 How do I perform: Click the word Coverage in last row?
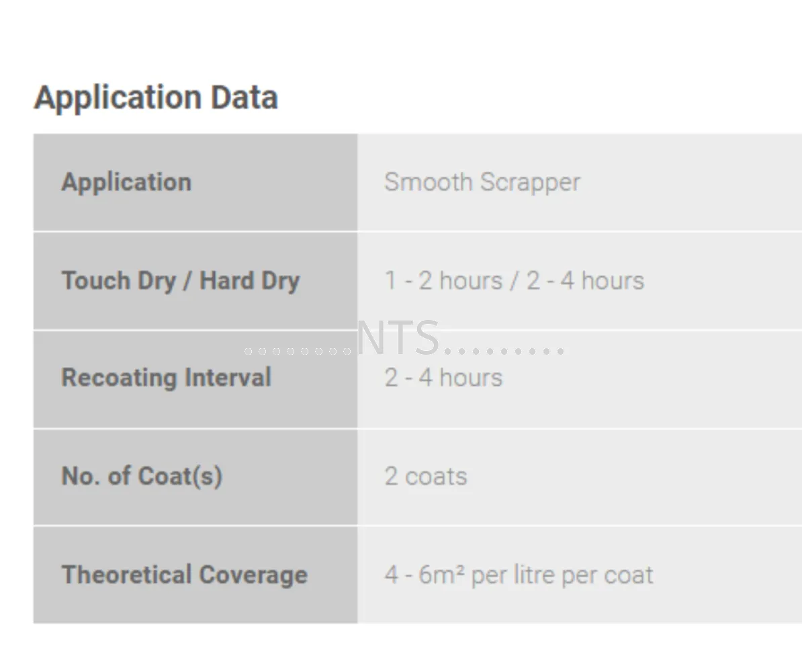pos(253,575)
